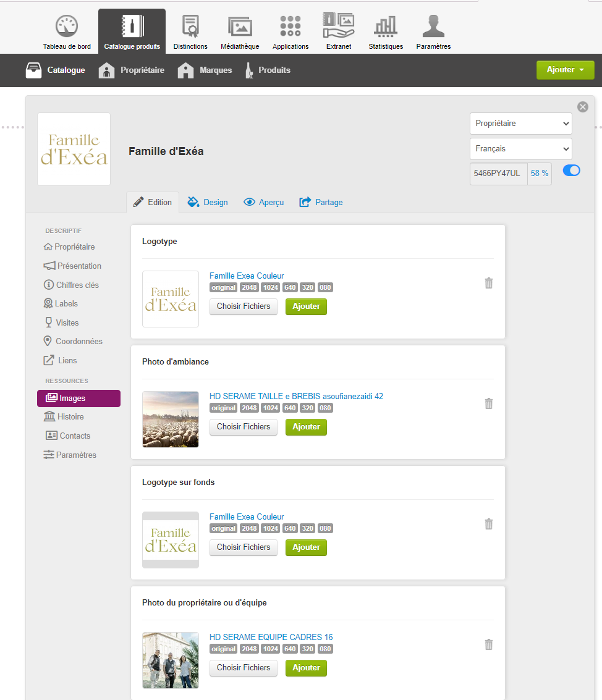This screenshot has width=602, height=700.
Task: Open Famille Exea Couleur under Logotype sur fonds
Action: pyautogui.click(x=247, y=517)
